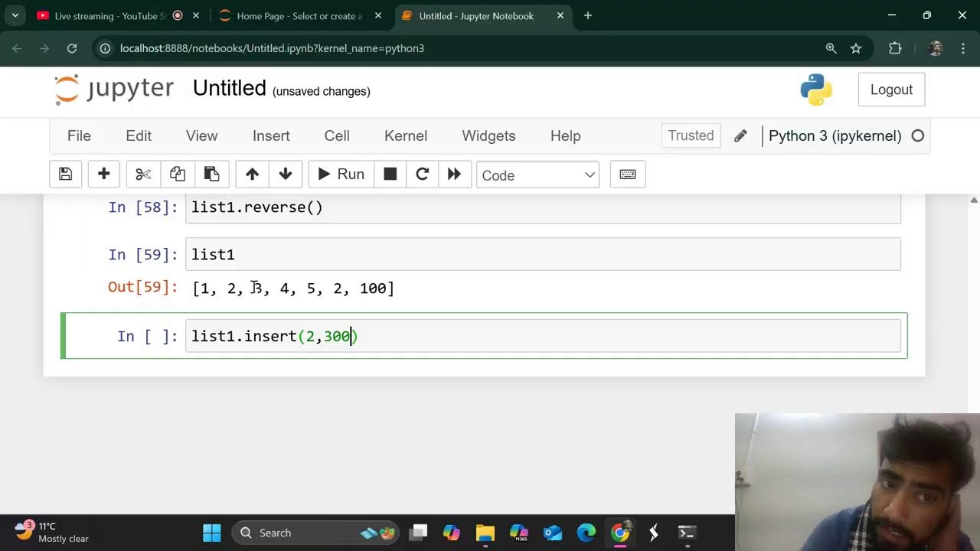Run the current cell
This screenshot has width=980, height=551.
click(x=341, y=174)
